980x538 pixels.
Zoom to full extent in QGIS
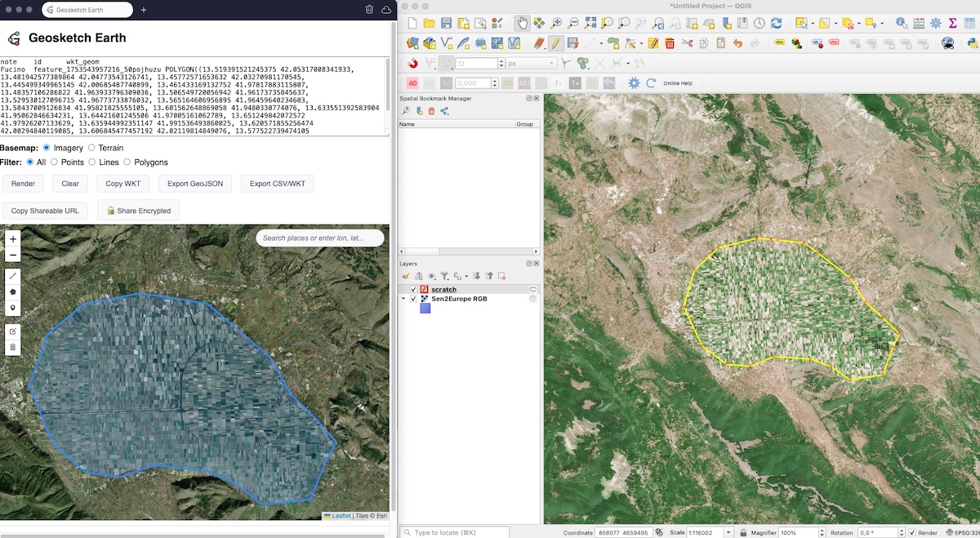pyautogui.click(x=590, y=23)
